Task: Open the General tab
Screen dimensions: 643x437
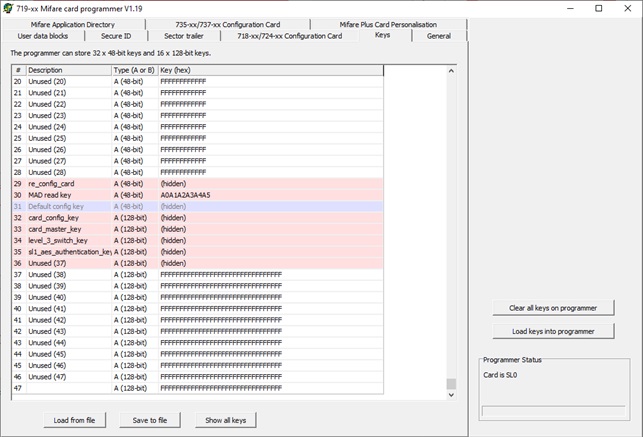Action: pos(439,36)
